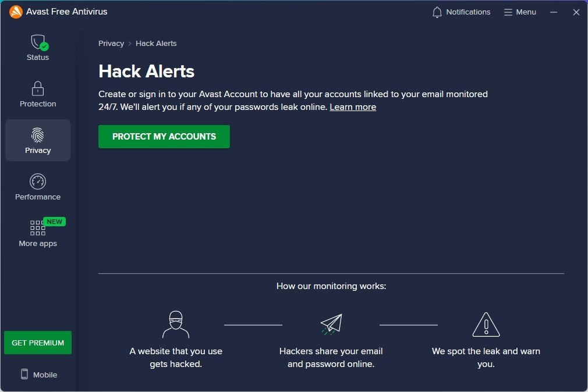Screen dimensions: 588x392
Task: Click the 'How our monitoring works:' text
Action: [x=331, y=286]
